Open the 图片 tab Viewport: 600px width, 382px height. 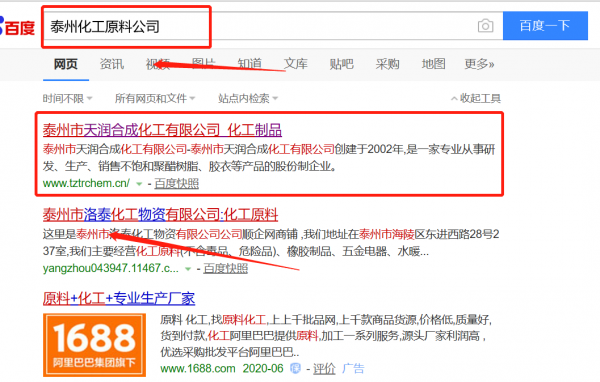204,64
